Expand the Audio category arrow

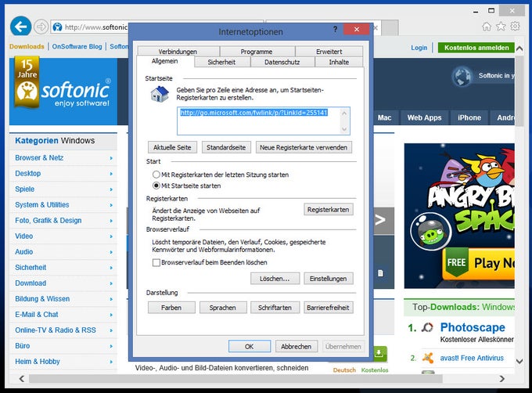[111, 252]
